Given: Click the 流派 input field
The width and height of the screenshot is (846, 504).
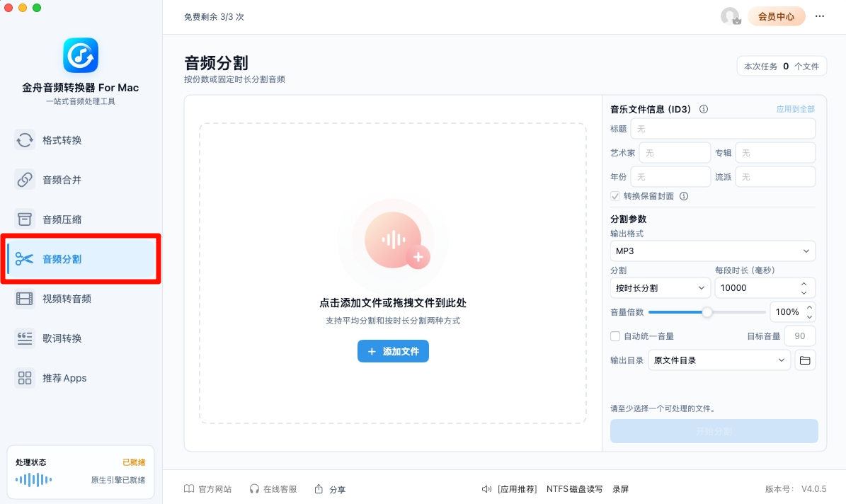Looking at the screenshot, I should tap(775, 177).
